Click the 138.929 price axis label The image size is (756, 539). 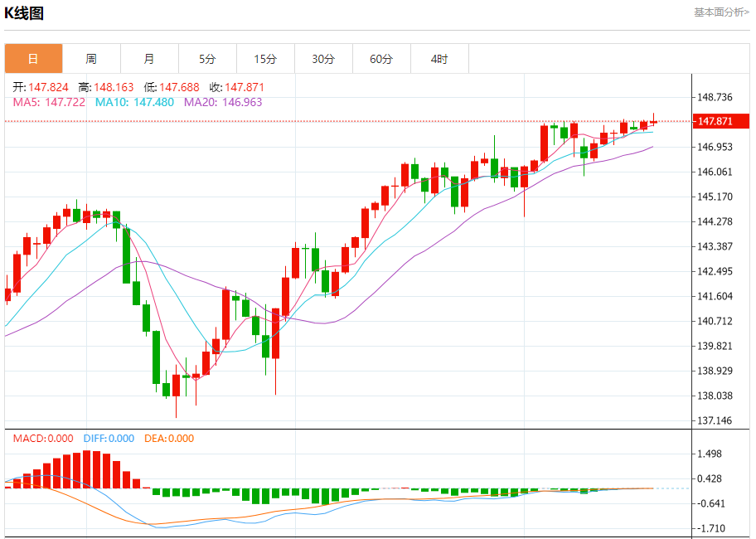(715, 371)
